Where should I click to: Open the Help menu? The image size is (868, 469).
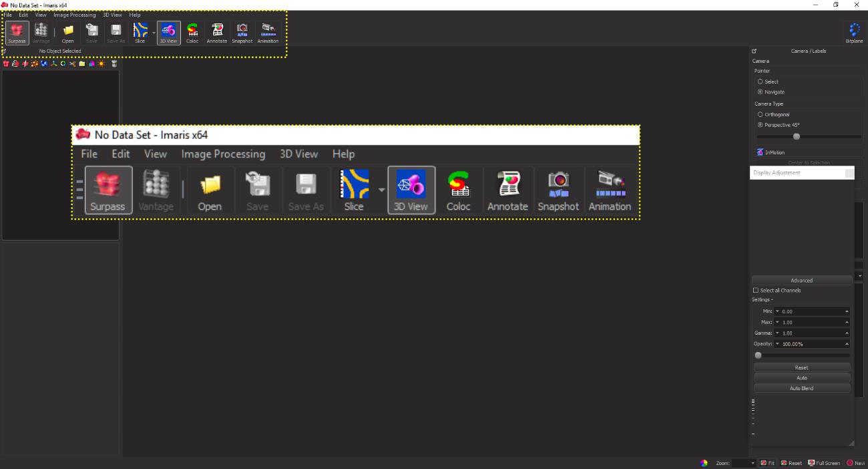click(x=135, y=15)
